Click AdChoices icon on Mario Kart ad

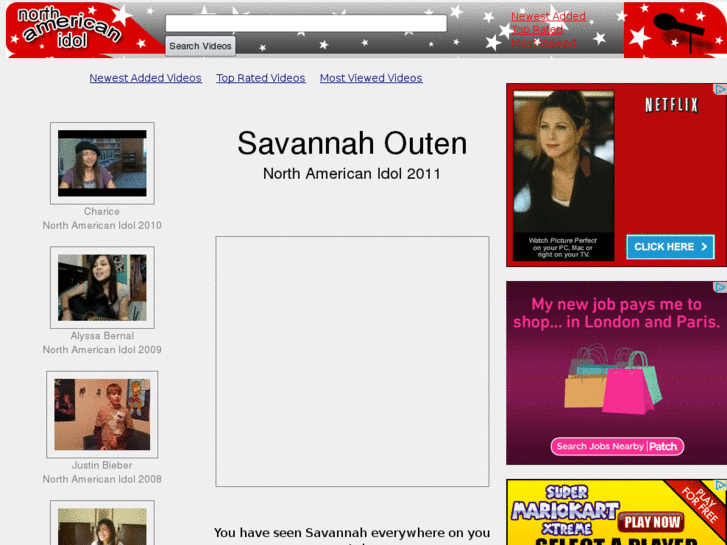pos(719,485)
